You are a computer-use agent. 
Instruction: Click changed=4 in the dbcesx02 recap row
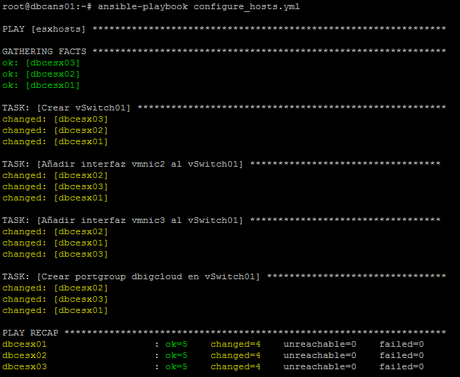point(235,356)
